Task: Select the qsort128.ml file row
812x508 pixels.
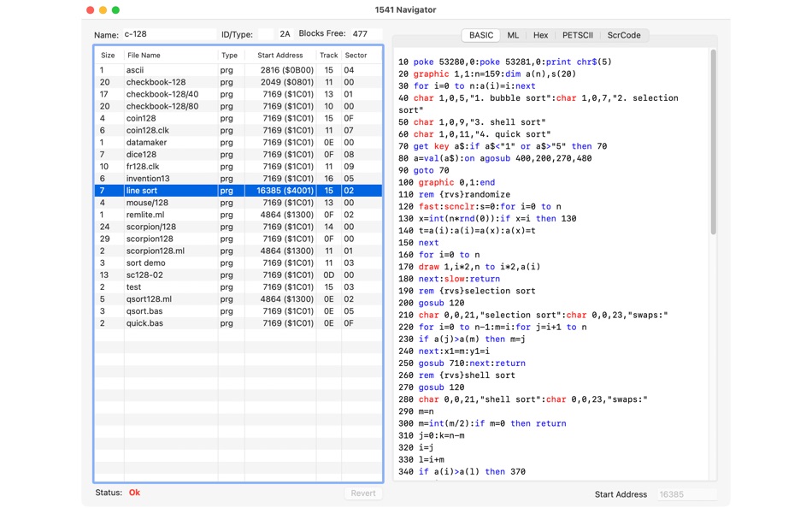Action: [x=238, y=299]
